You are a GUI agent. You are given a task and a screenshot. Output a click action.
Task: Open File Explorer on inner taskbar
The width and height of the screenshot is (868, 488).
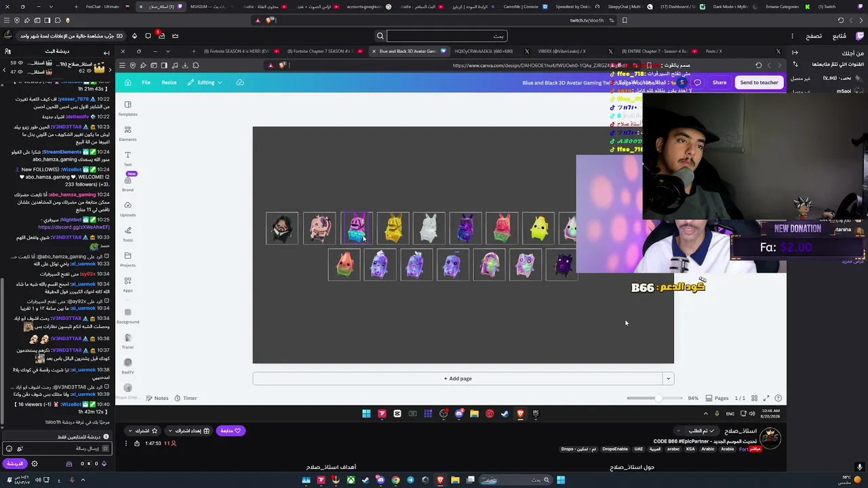[474, 413]
